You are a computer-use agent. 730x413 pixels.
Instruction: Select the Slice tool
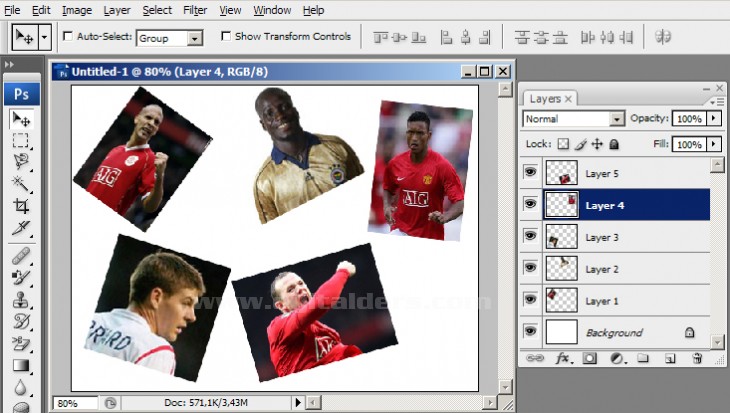coord(20,228)
